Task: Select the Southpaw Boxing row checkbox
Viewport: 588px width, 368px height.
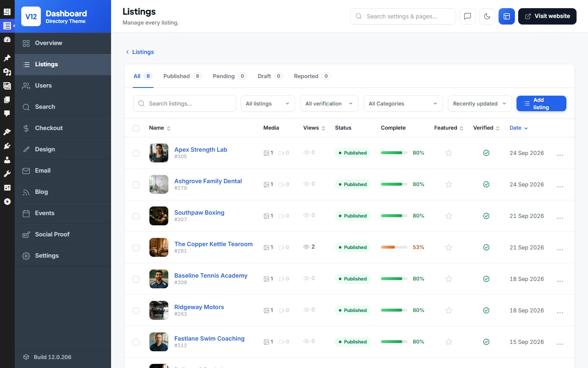Action: tap(136, 216)
